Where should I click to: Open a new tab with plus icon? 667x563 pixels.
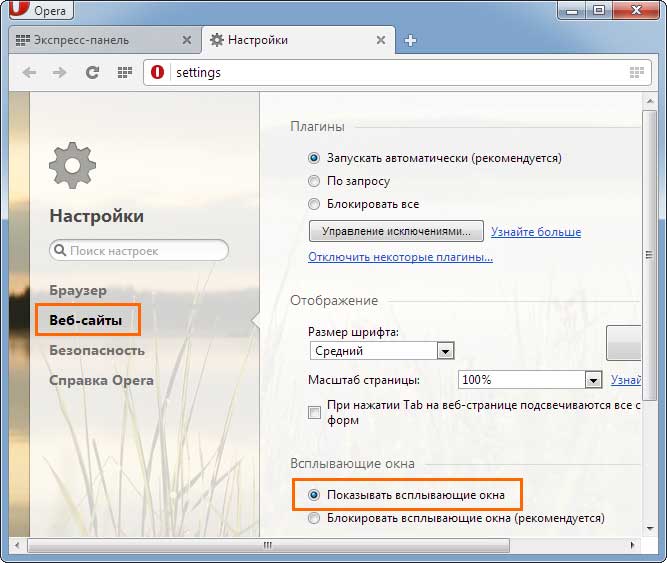click(410, 40)
